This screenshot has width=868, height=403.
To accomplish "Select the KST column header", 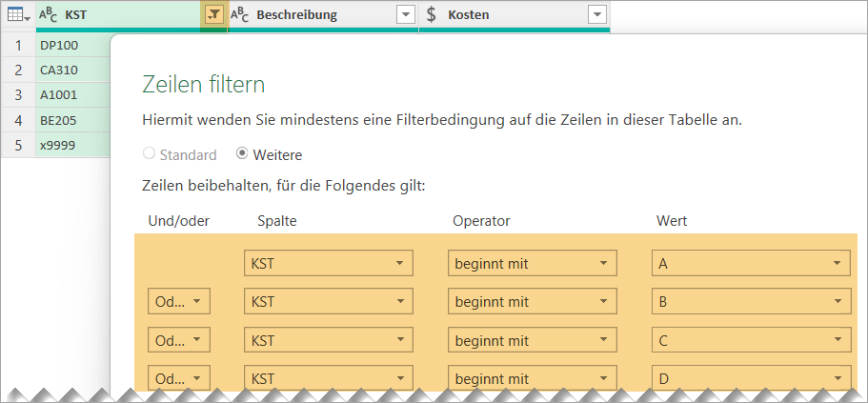I will pos(131,15).
